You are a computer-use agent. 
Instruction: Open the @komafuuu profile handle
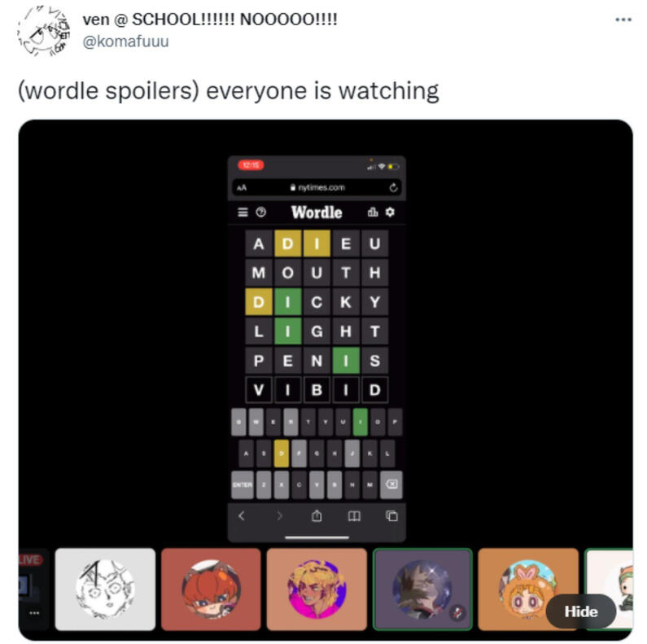(126, 42)
